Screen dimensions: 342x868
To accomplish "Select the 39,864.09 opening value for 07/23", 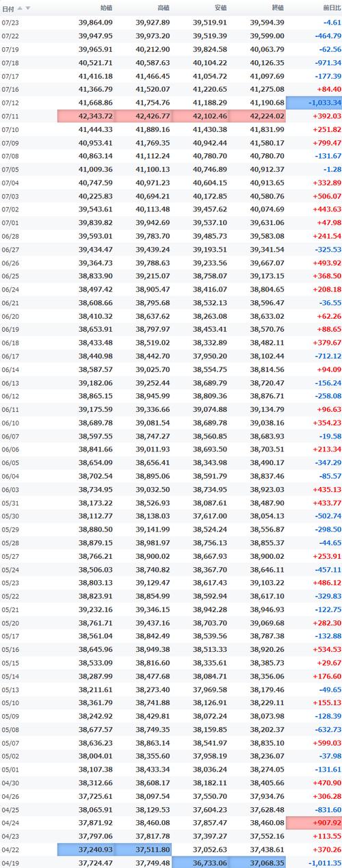I will (96, 23).
